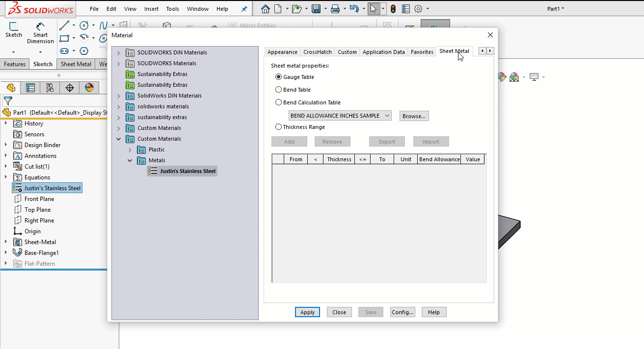Viewport: 644px width, 349px height.
Task: Click the Sketch tool icon
Action: tap(14, 29)
